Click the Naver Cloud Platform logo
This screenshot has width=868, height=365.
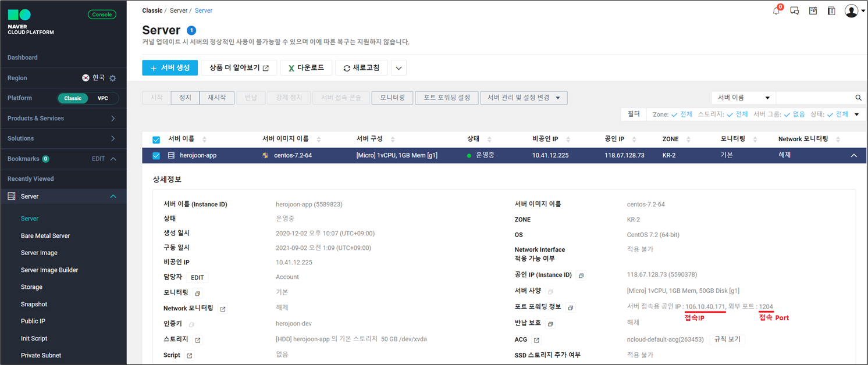coord(31,22)
